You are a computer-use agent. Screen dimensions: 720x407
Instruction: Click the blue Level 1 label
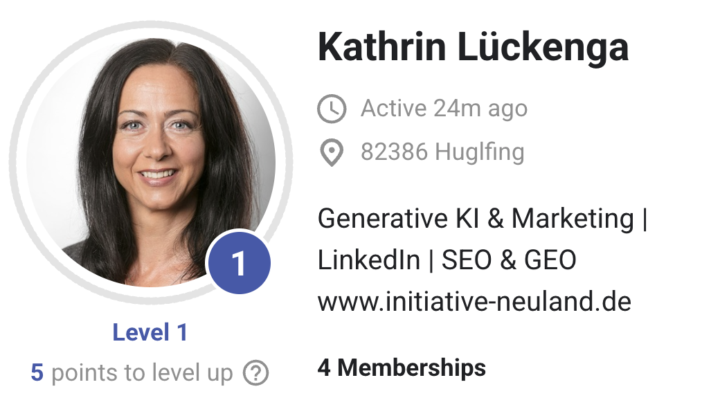150,333
